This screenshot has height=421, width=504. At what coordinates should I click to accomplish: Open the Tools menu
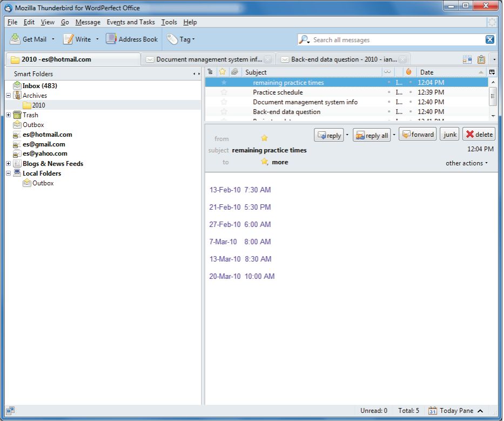click(169, 22)
